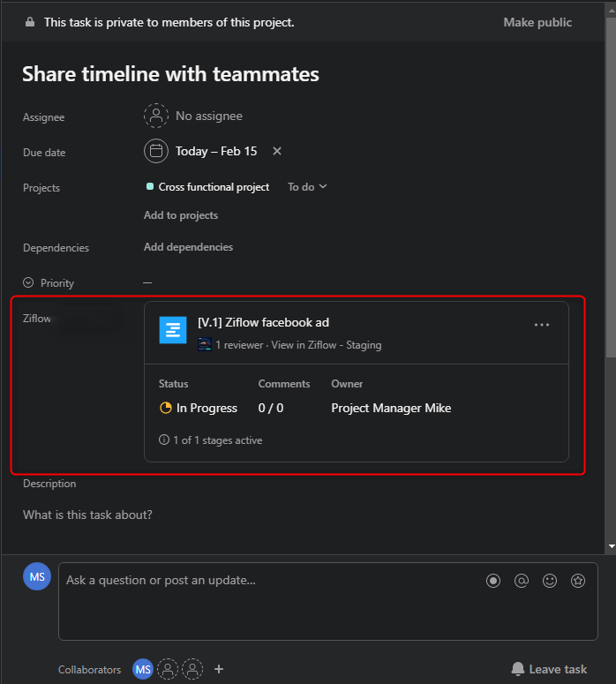
Task: Clear the due date with X
Action: coord(277,151)
